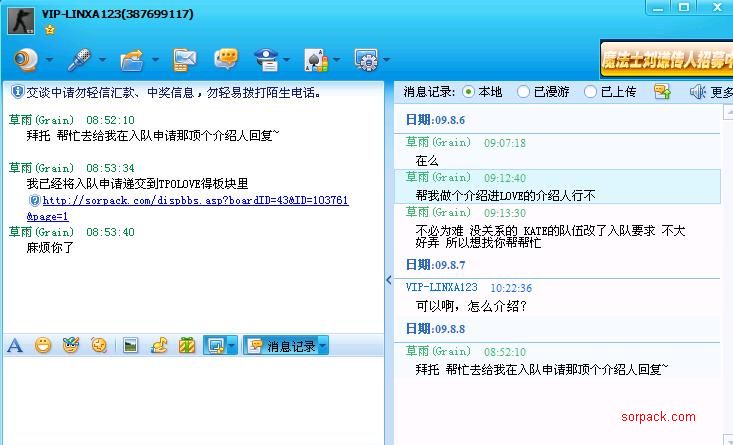The image size is (733, 445).
Task: Expand the webcam video options dropdown arrow
Action: [50, 60]
